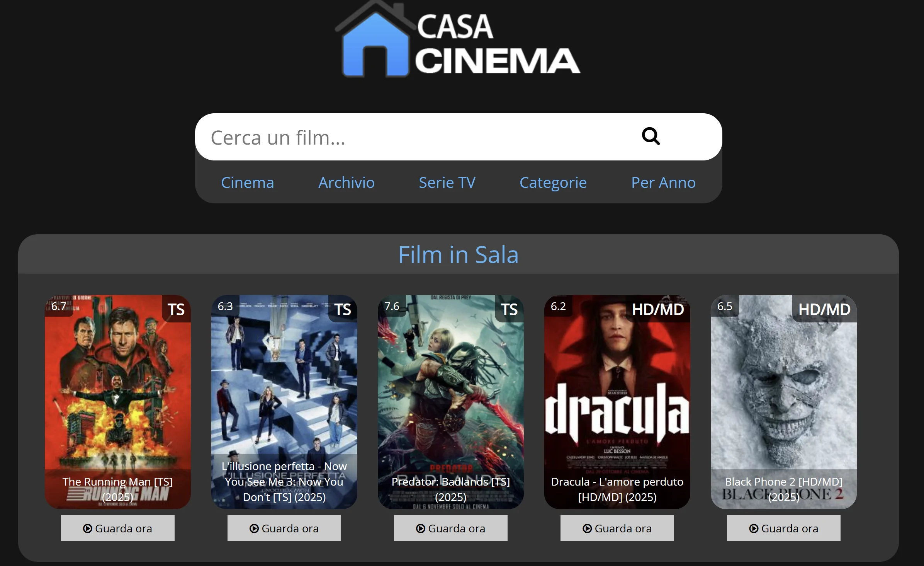Open the Dracula - L'amore perduto poster

[x=617, y=402]
